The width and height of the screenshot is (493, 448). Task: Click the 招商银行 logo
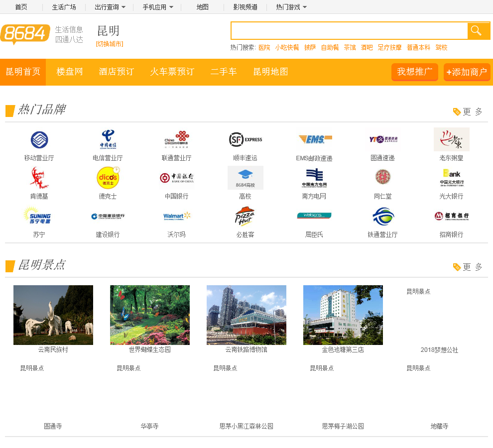[x=452, y=216]
